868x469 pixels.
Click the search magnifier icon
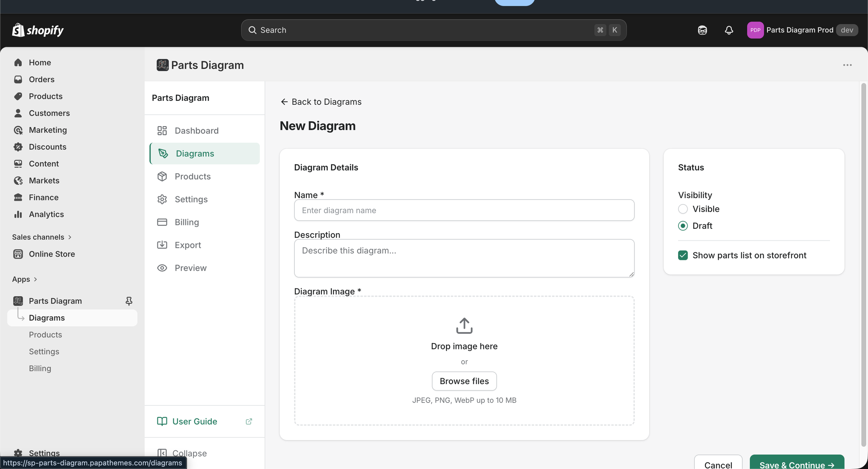point(252,30)
